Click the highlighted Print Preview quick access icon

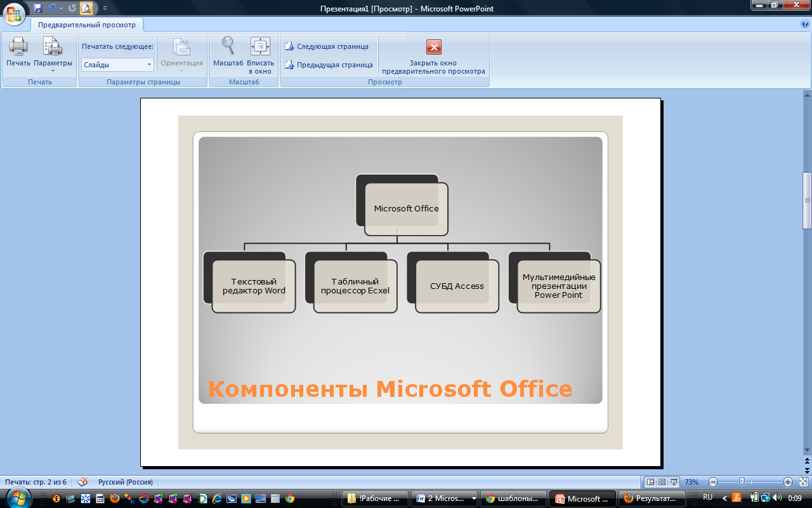[x=86, y=9]
